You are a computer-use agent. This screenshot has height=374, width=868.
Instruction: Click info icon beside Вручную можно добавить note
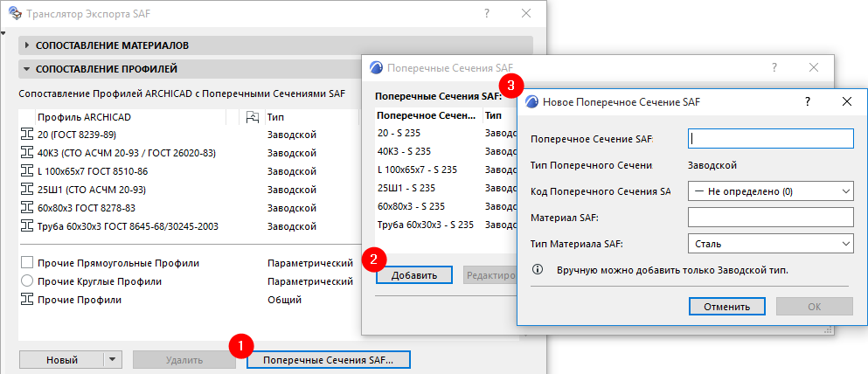coord(537,270)
